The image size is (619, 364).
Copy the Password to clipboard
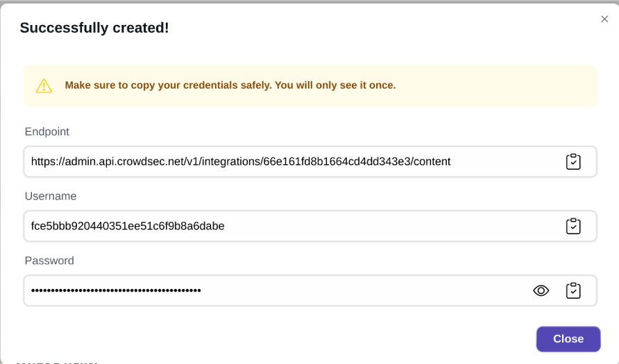coord(573,291)
